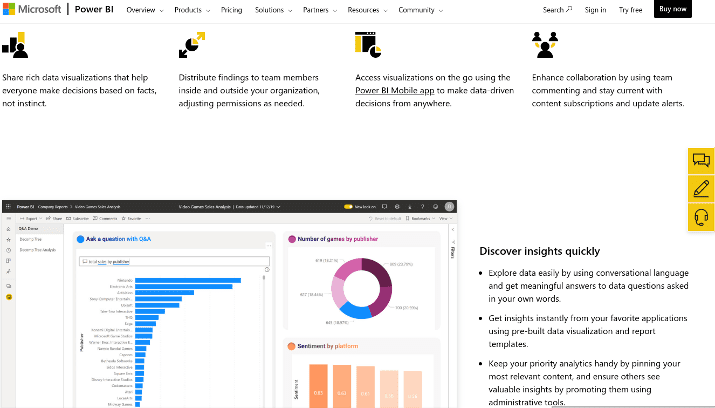
Task: Click the headset support side icon
Action: [x=701, y=217]
